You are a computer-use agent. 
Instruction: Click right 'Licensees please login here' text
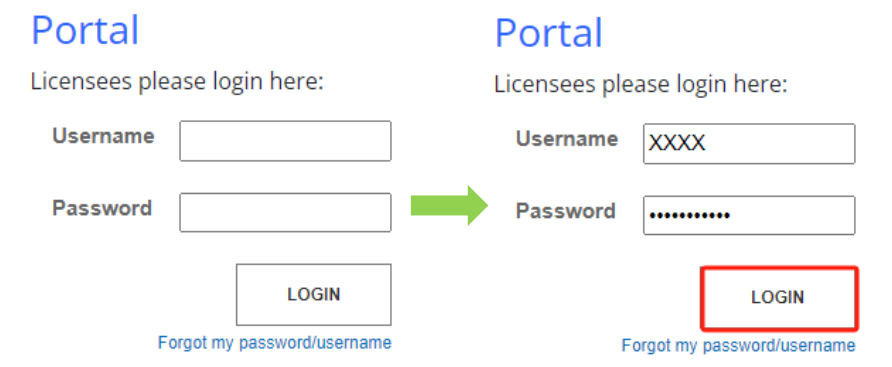[x=641, y=84]
